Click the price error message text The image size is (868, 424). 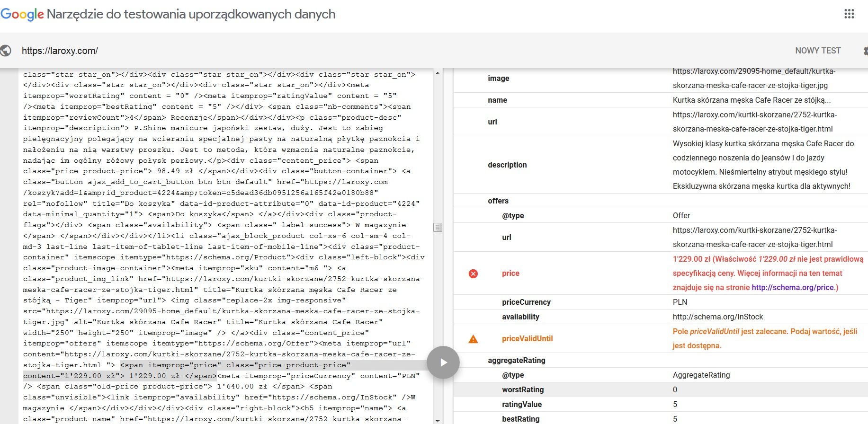coord(768,274)
